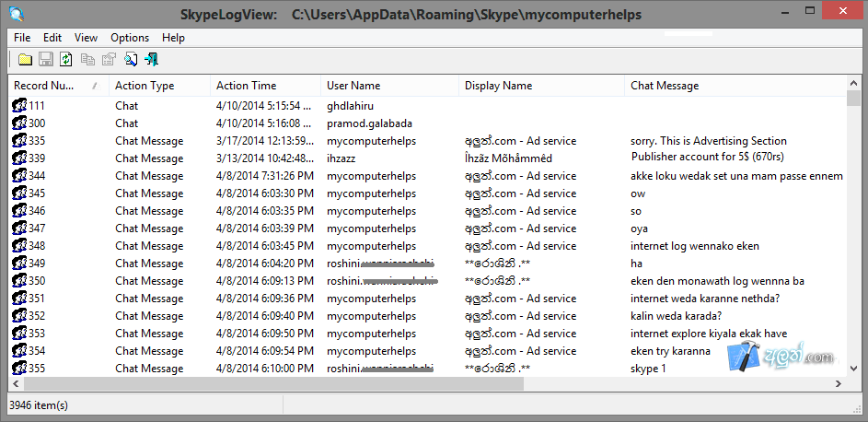Open the Edit menu

coord(52,38)
